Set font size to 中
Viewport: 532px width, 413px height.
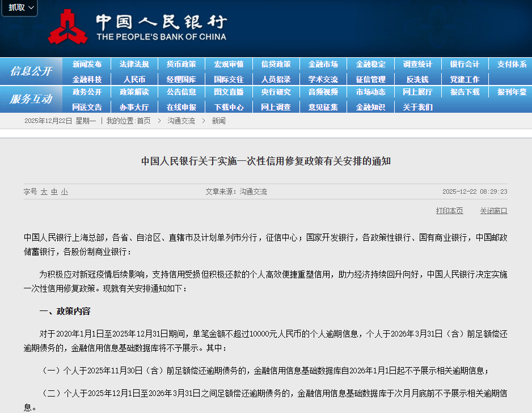pyautogui.click(x=54, y=192)
